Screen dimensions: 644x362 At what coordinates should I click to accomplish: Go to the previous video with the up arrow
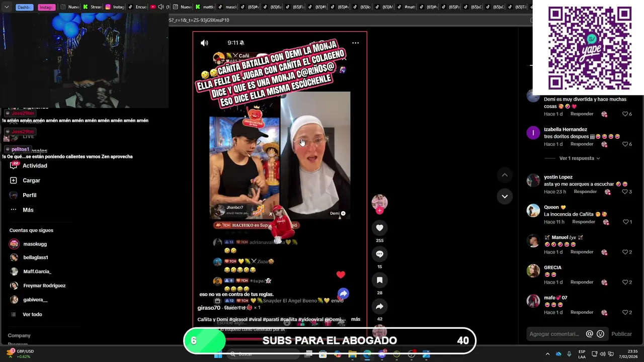click(505, 175)
